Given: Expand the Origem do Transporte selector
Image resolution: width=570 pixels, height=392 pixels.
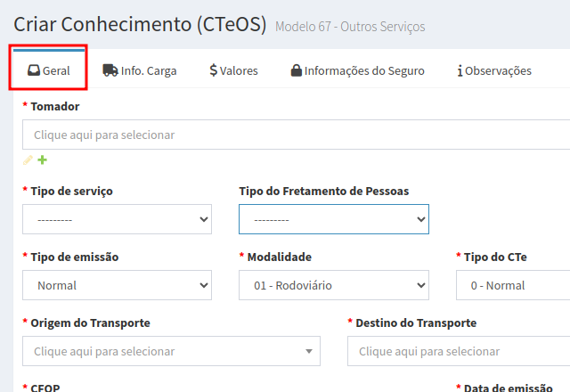Looking at the screenshot, I should point(171,351).
